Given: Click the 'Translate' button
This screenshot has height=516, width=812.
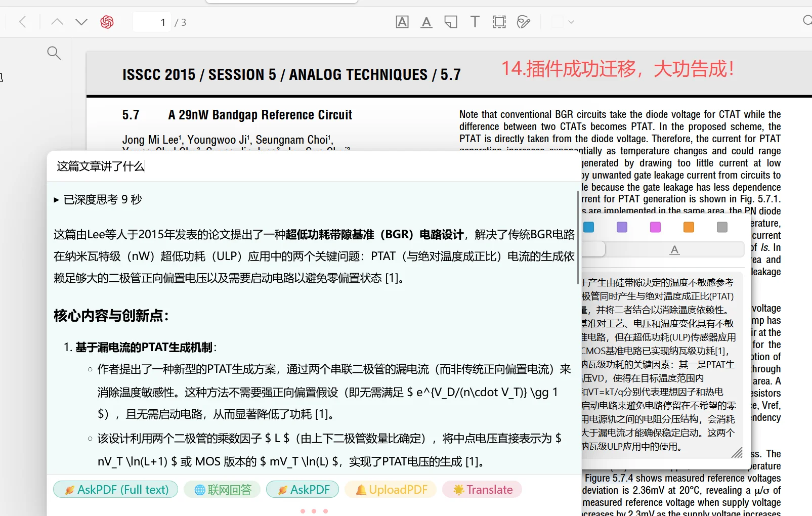Looking at the screenshot, I should click(x=482, y=489).
